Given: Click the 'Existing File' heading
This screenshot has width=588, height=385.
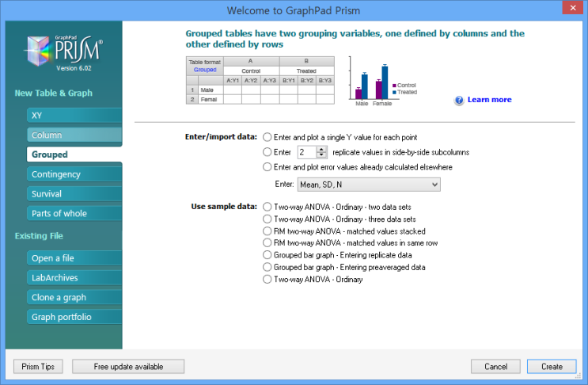Looking at the screenshot, I should pyautogui.click(x=39, y=236).
